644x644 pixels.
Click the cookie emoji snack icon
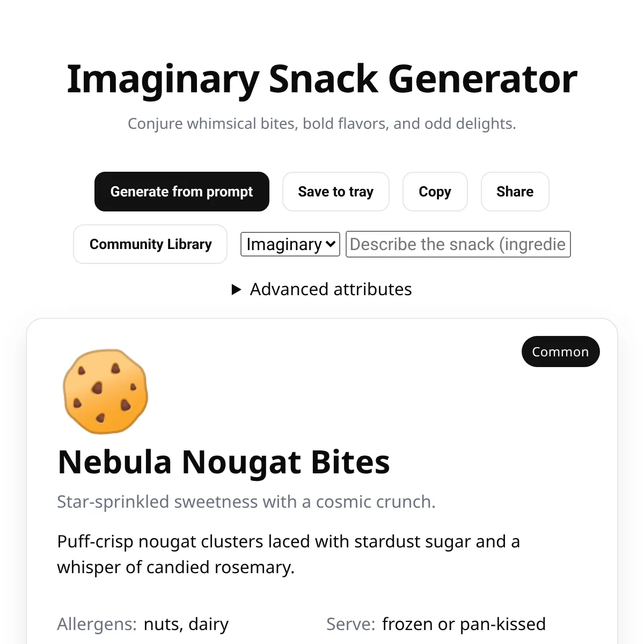click(x=105, y=392)
